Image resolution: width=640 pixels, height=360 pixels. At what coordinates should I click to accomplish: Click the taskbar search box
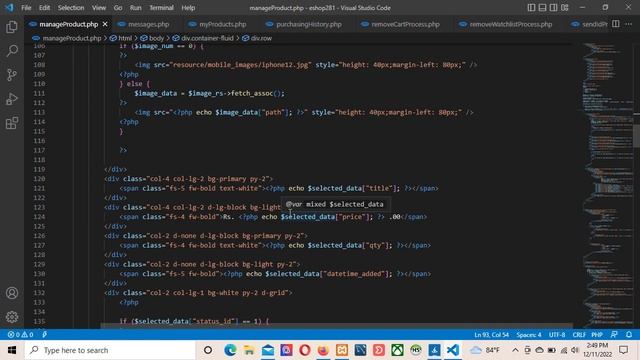[110, 350]
